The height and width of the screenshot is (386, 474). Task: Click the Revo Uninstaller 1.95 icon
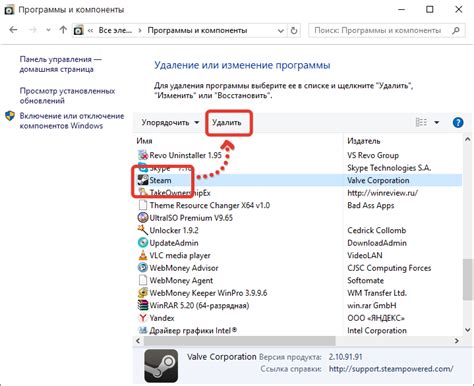143,155
